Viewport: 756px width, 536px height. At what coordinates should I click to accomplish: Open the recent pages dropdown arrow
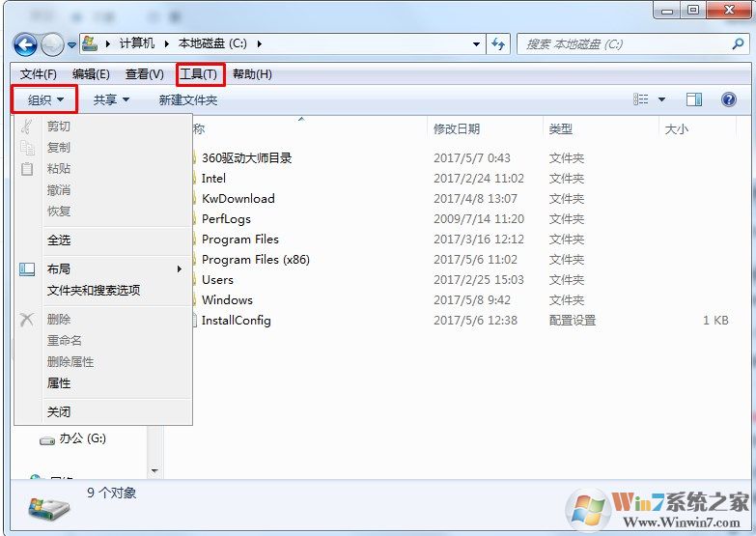click(x=71, y=44)
